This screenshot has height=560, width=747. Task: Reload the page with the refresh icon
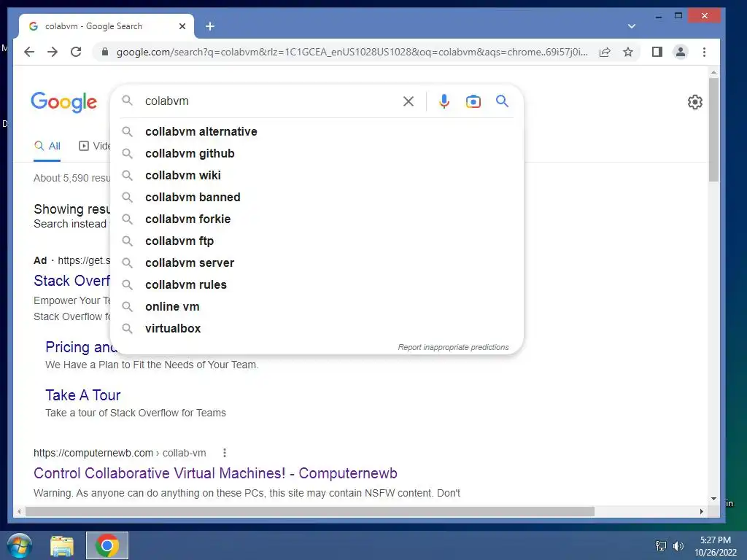(x=76, y=52)
